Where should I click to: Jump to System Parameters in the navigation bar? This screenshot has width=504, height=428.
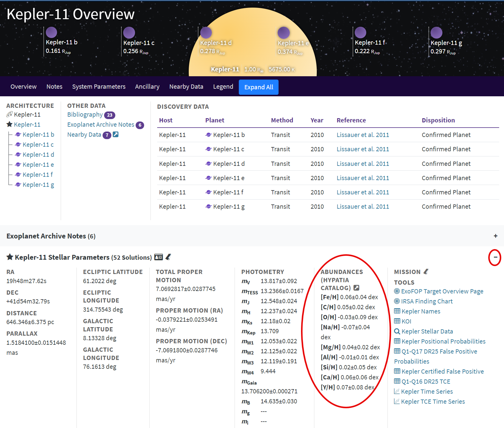pyautogui.click(x=99, y=87)
